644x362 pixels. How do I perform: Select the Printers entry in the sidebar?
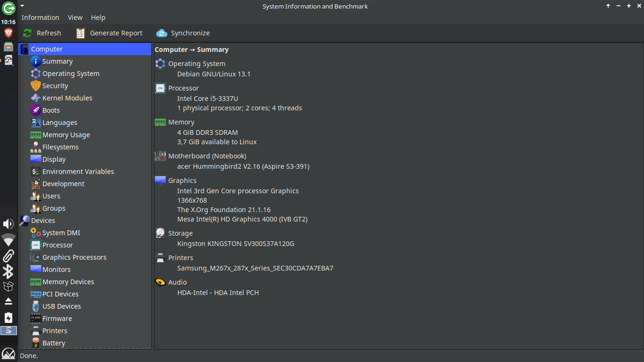click(54, 331)
